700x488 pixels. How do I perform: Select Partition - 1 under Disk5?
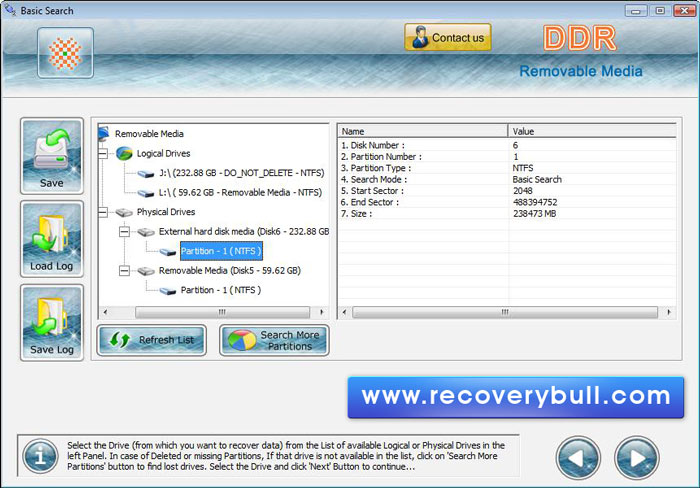(221, 290)
